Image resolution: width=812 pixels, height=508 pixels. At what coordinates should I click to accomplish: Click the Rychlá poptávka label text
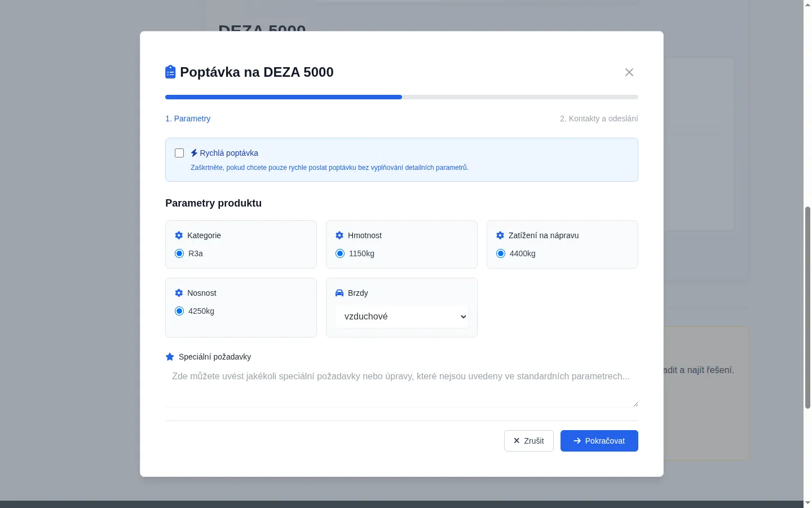pos(229,153)
